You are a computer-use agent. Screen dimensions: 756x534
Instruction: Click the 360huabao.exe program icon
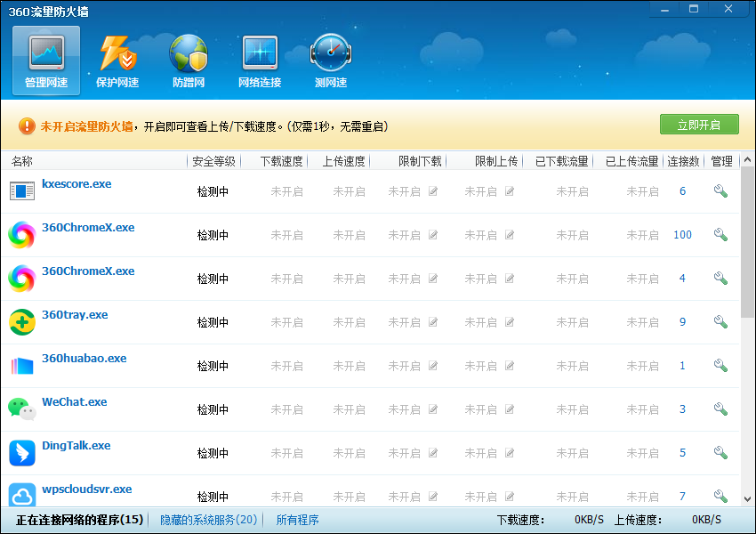point(22,366)
